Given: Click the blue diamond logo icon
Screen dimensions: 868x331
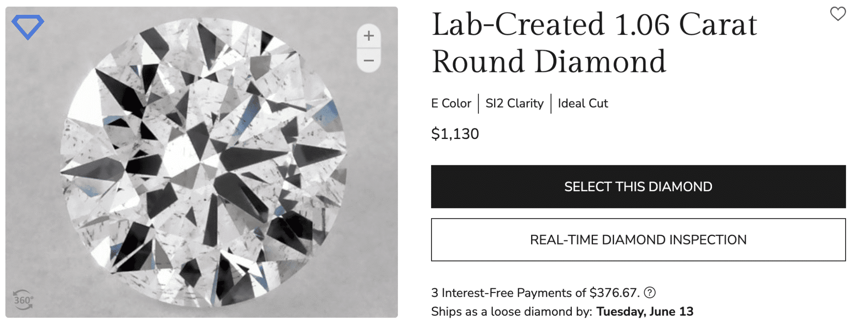Looking at the screenshot, I should (x=28, y=26).
